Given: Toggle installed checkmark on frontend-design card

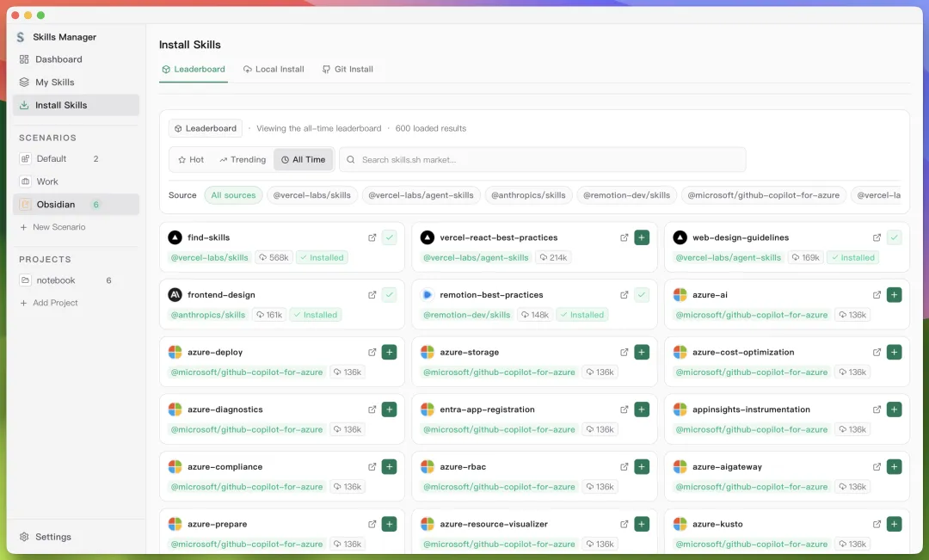Looking at the screenshot, I should (390, 295).
